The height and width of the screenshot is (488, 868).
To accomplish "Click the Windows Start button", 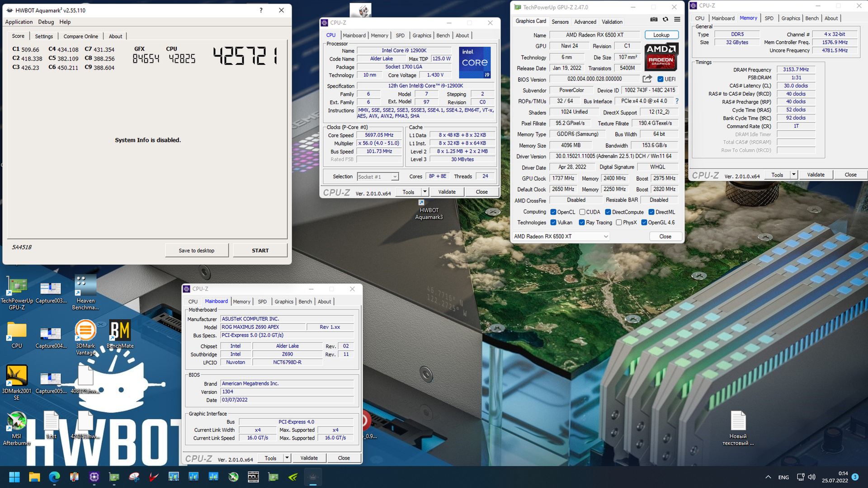I will point(14,477).
